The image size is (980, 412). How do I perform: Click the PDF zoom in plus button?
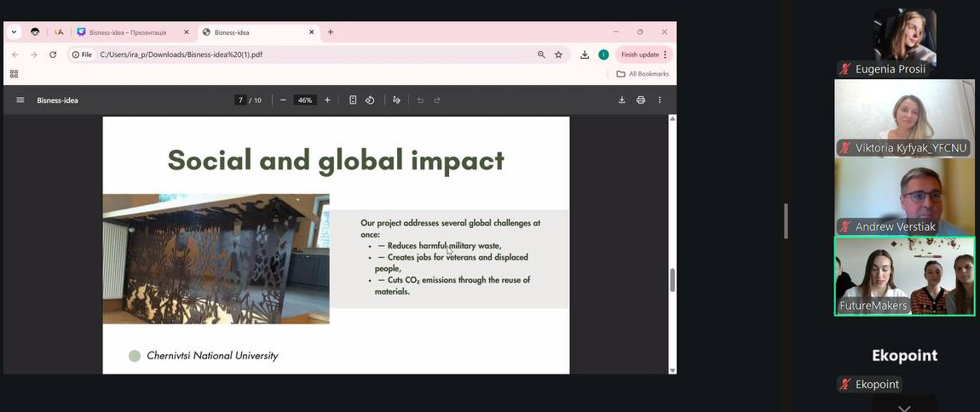327,100
